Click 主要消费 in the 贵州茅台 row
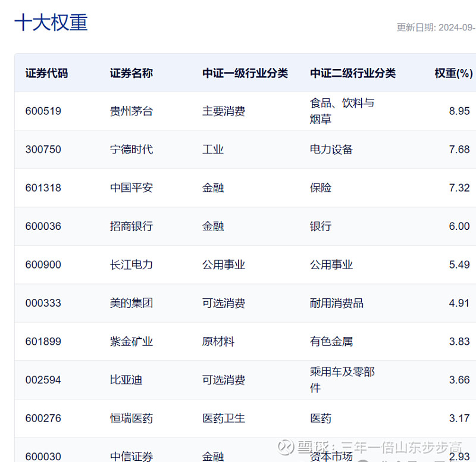The width and height of the screenshot is (476, 462). coord(224,111)
